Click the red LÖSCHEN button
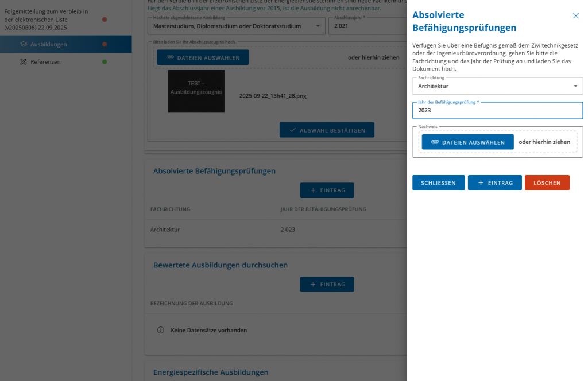588x381 pixels. click(547, 182)
